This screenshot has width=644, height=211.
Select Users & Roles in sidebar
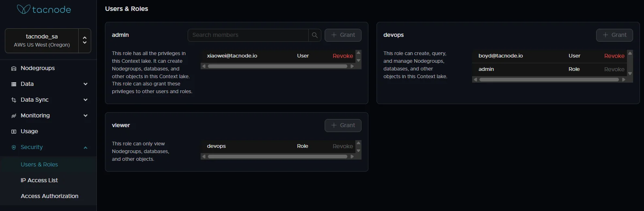(x=39, y=164)
